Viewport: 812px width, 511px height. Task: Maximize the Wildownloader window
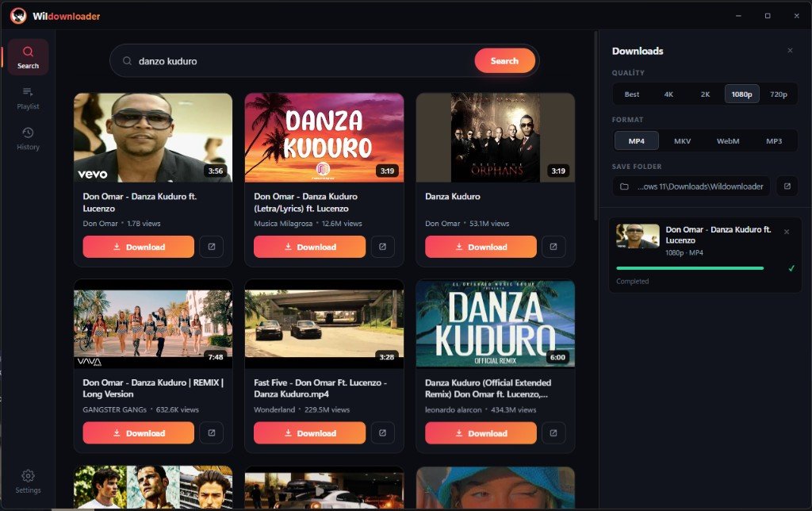pos(768,16)
